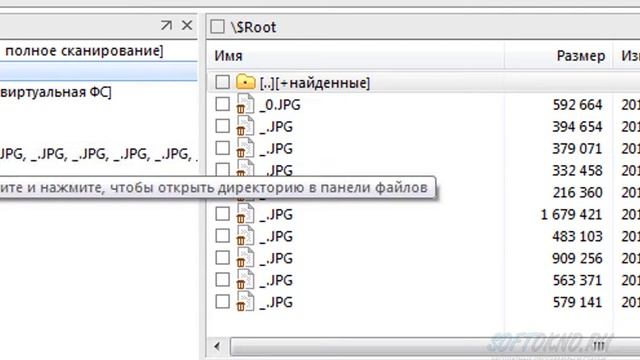Check the box for _0.JPG

pos(222,104)
